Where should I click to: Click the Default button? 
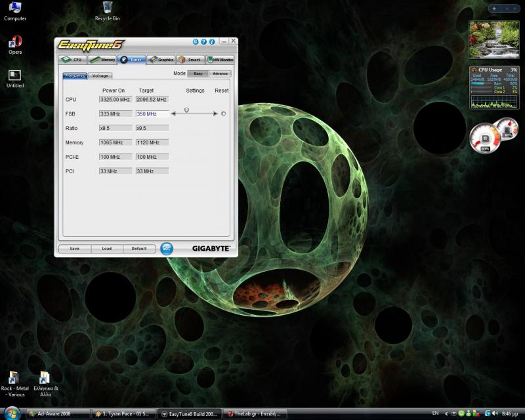(x=139, y=249)
